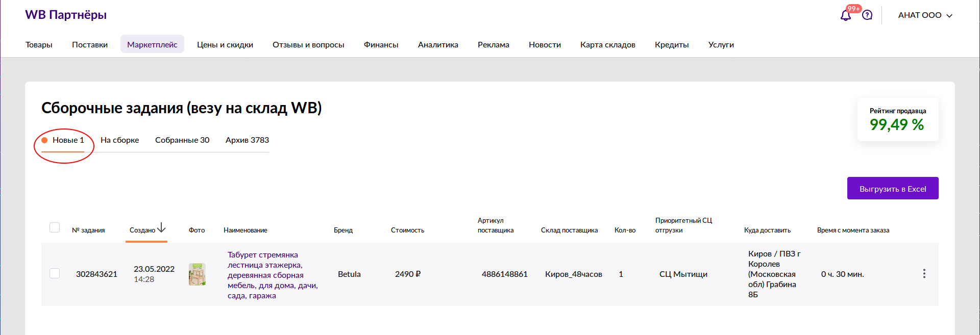This screenshot has height=335, width=980.
Task: Open the Аналитика menu
Action: [x=438, y=45]
